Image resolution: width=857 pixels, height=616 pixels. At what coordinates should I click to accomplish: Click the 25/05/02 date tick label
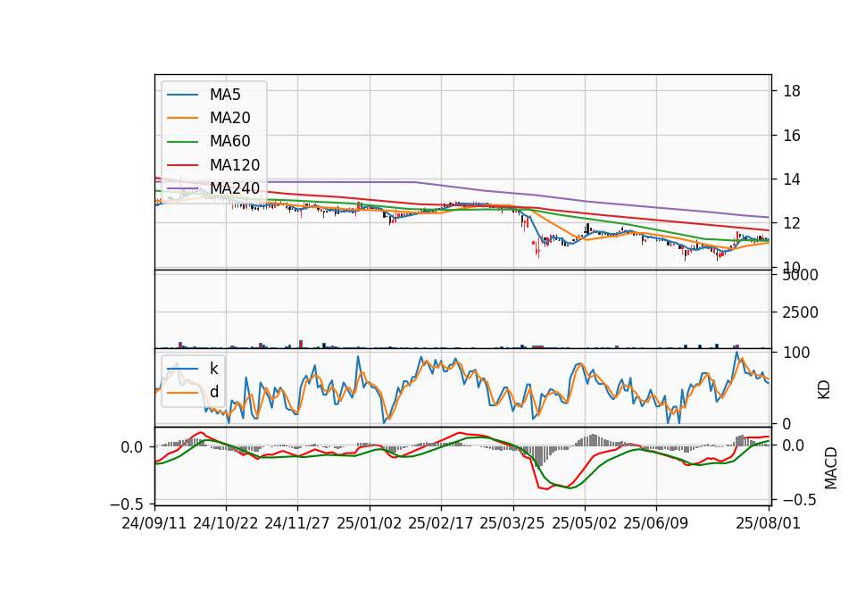(x=584, y=524)
